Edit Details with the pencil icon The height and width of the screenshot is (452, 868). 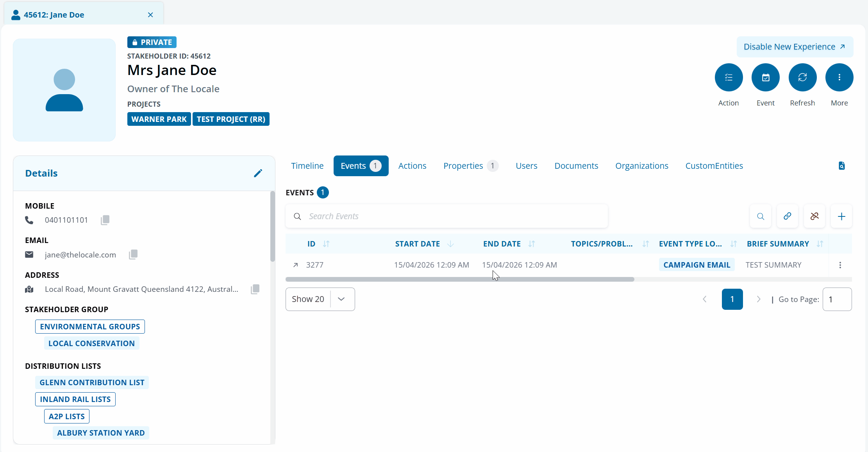[x=258, y=173]
